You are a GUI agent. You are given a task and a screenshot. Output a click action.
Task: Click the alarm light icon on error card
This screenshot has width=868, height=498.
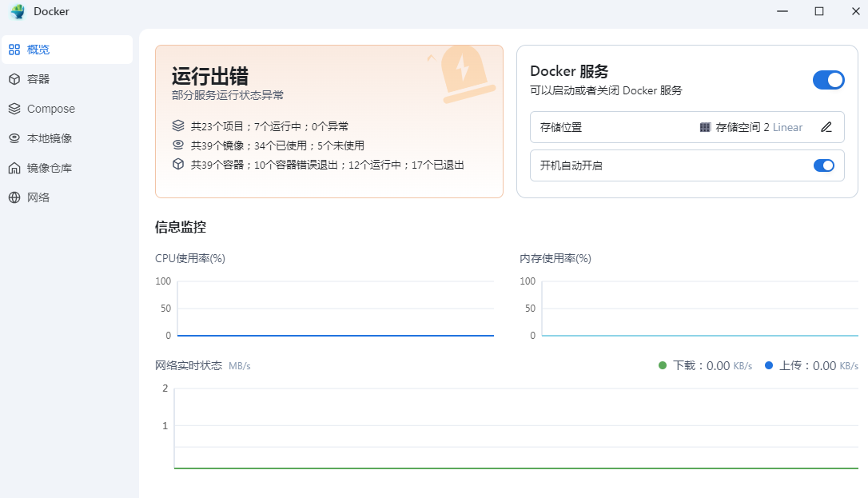click(x=461, y=74)
